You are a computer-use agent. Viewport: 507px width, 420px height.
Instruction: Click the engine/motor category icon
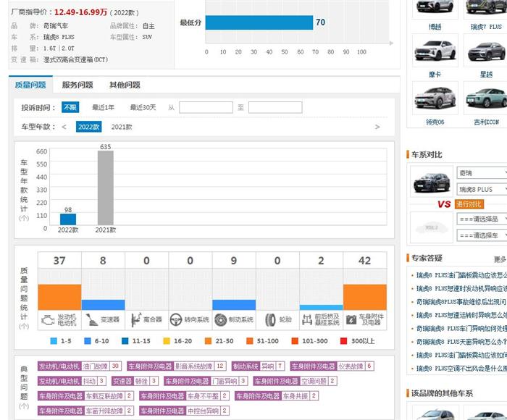48,320
